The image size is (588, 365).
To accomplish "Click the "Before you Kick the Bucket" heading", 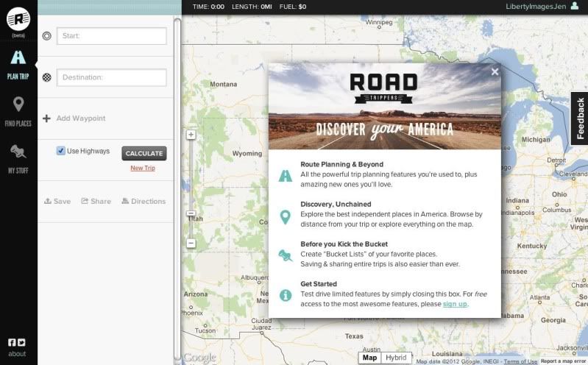I will tap(344, 244).
